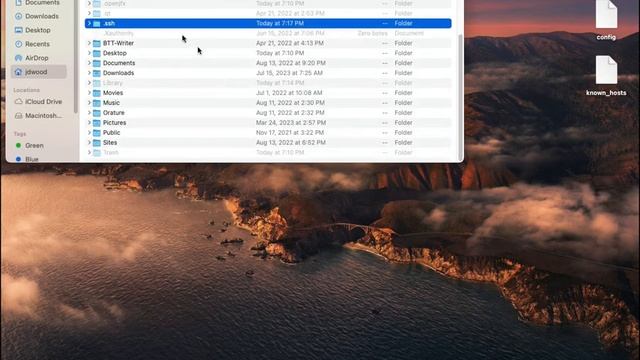
Task: Expand the BTT-Writer folder chevron
Action: (x=89, y=43)
